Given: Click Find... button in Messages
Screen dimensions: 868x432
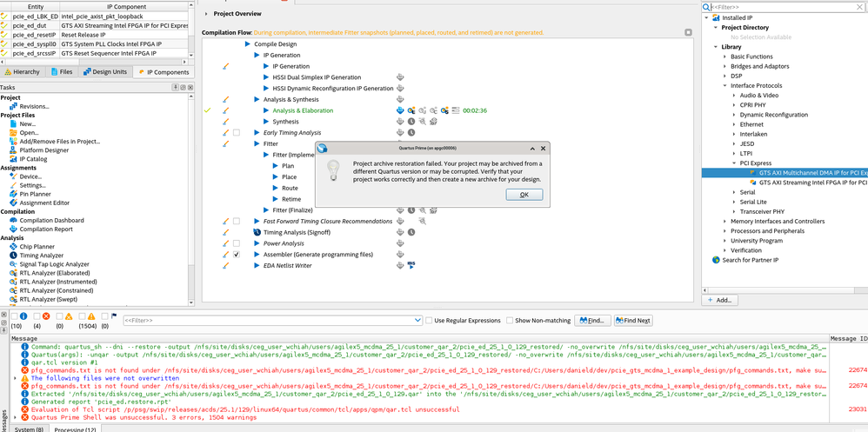Looking at the screenshot, I should click(x=593, y=320).
